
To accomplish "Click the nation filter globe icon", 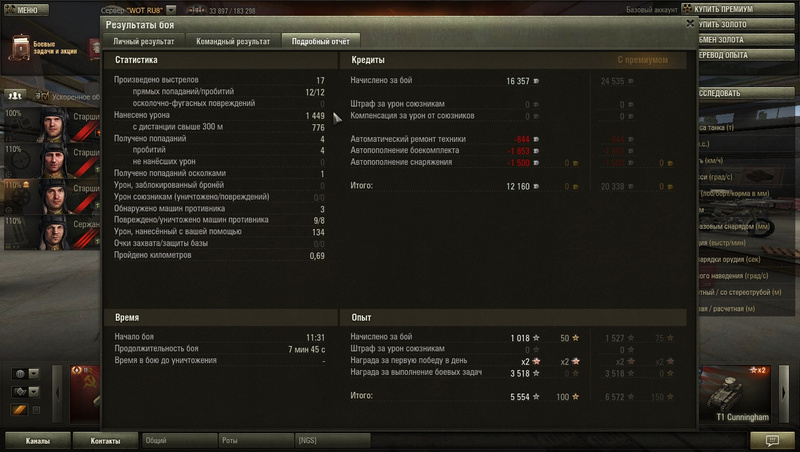I will [20, 374].
